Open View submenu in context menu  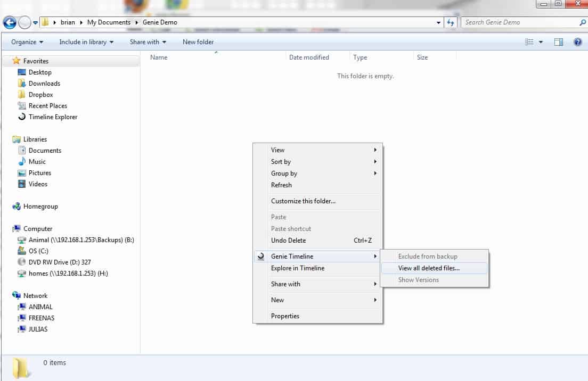[317, 150]
